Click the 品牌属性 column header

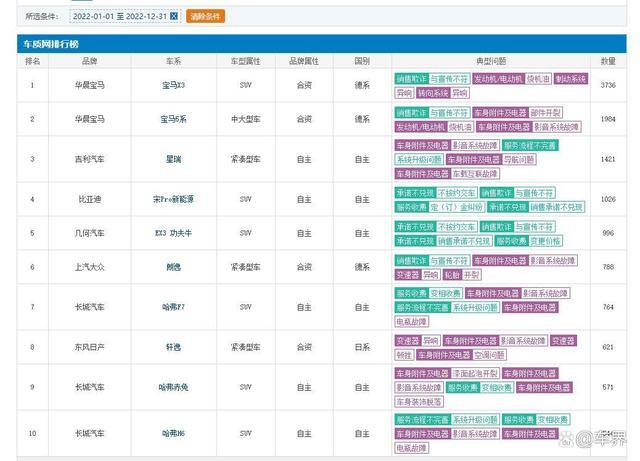[304, 61]
